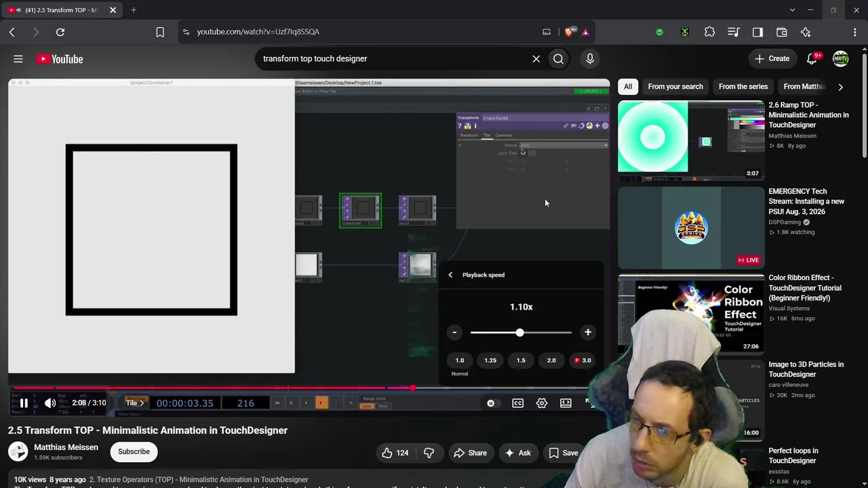Open the Matthias Meissen channel name link
Screen dimensions: 868x488
coord(66,447)
